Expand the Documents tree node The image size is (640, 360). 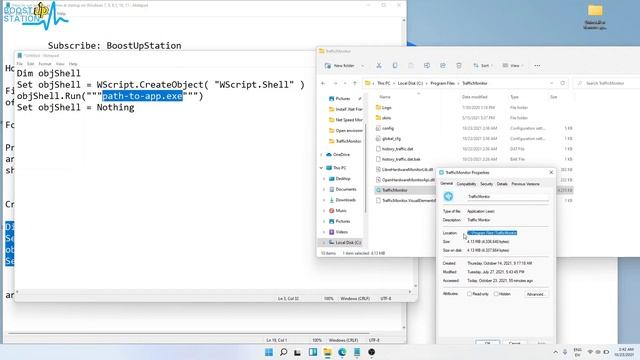coord(324,189)
